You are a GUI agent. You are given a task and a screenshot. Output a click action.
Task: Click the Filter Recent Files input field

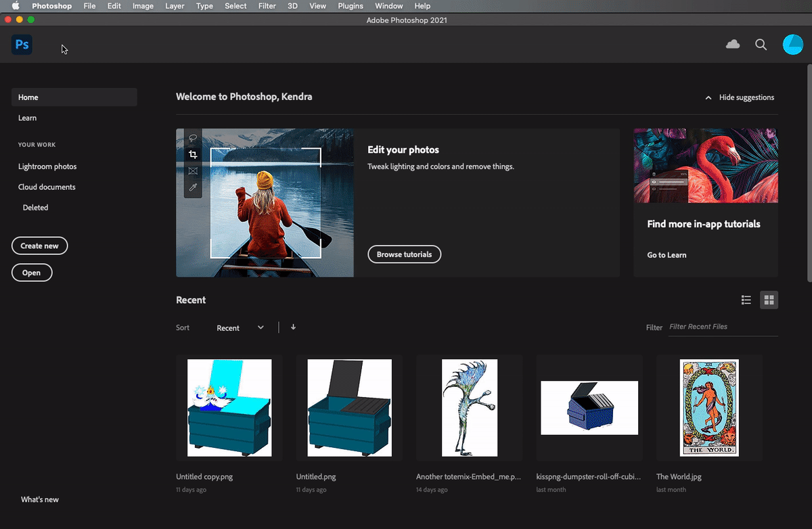point(723,327)
